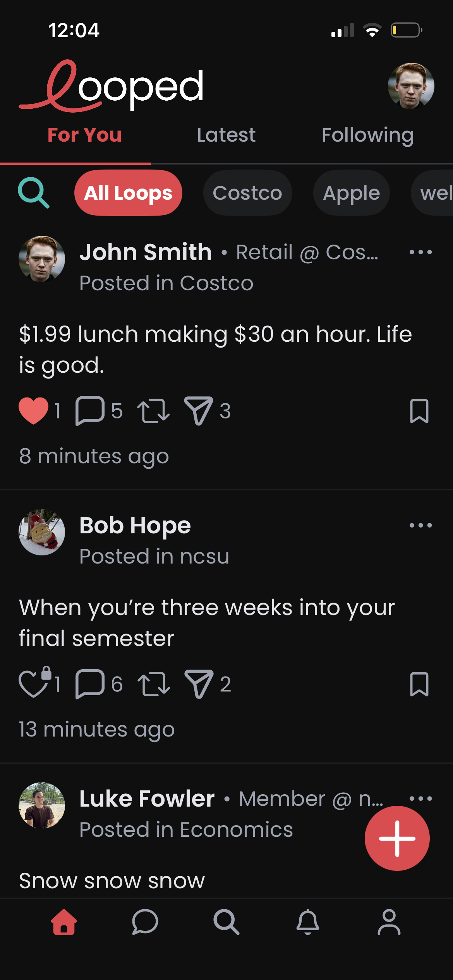Switch to the Following tab
Image resolution: width=453 pixels, height=980 pixels.
pyautogui.click(x=367, y=135)
